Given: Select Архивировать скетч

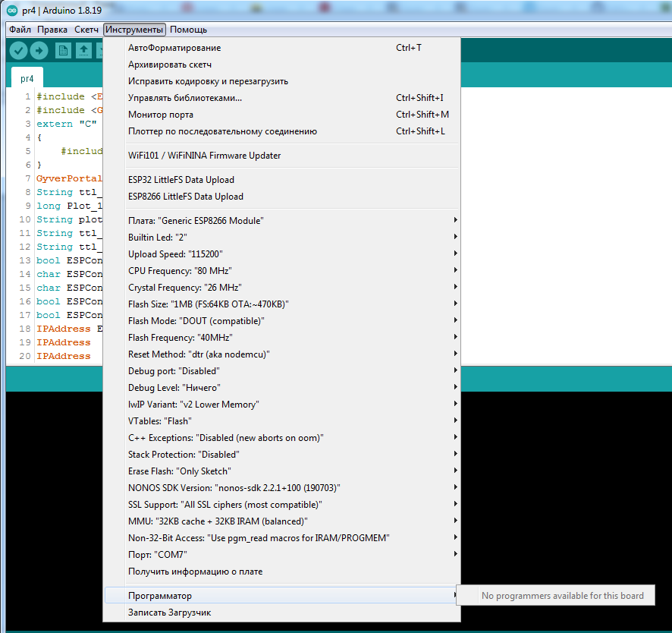Looking at the screenshot, I should [x=281, y=65].
